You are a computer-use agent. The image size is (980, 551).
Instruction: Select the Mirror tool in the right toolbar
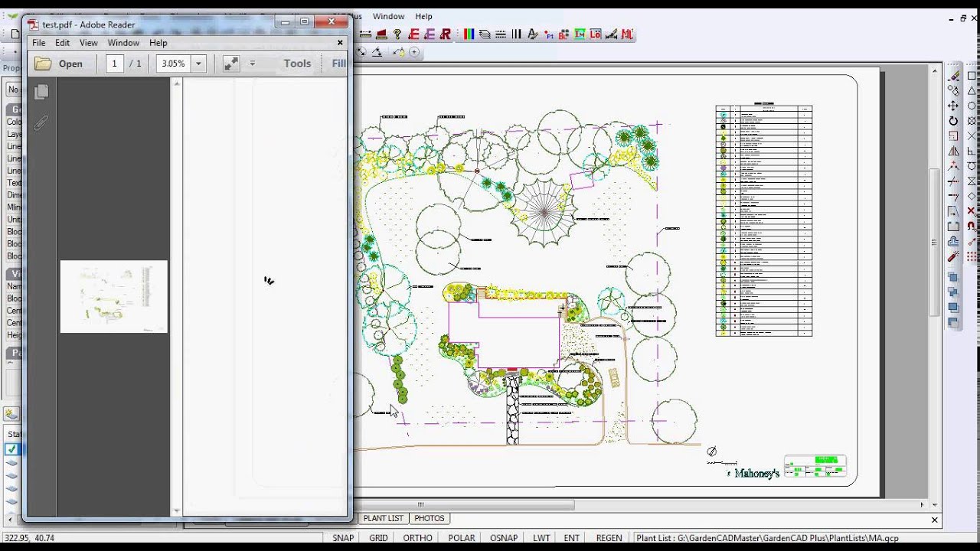click(x=953, y=152)
